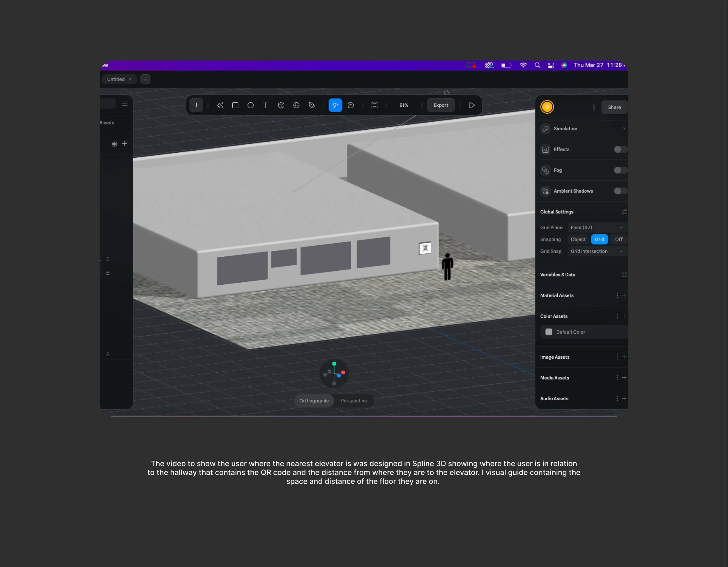Click the Export button
728x567 pixels.
(x=441, y=105)
